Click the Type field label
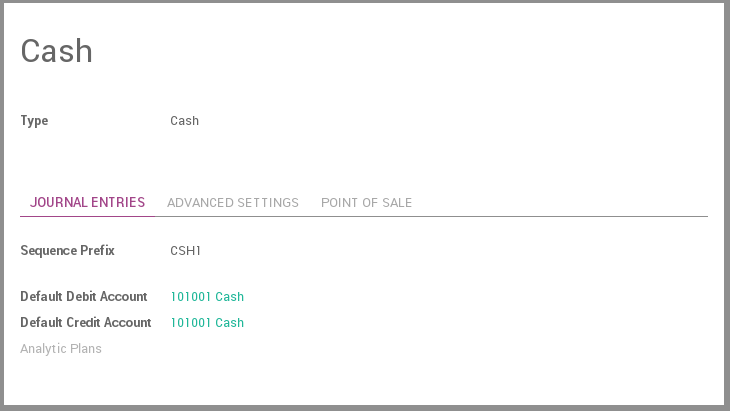 point(34,121)
